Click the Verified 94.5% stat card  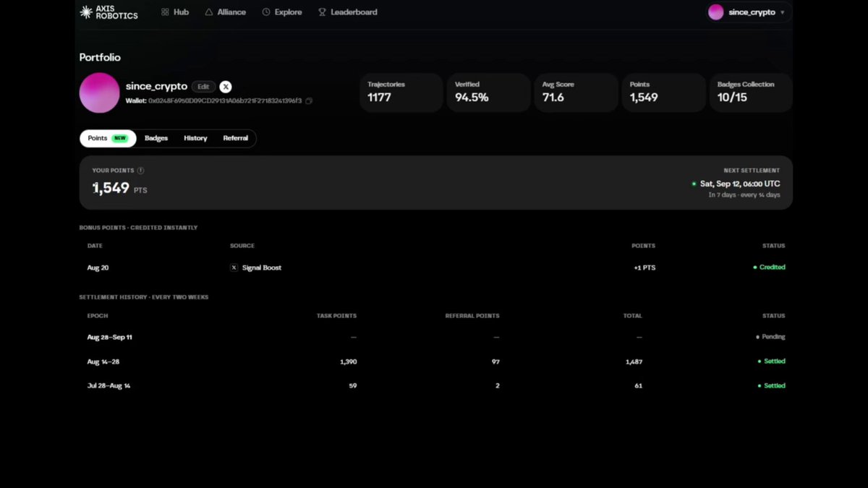tap(489, 93)
